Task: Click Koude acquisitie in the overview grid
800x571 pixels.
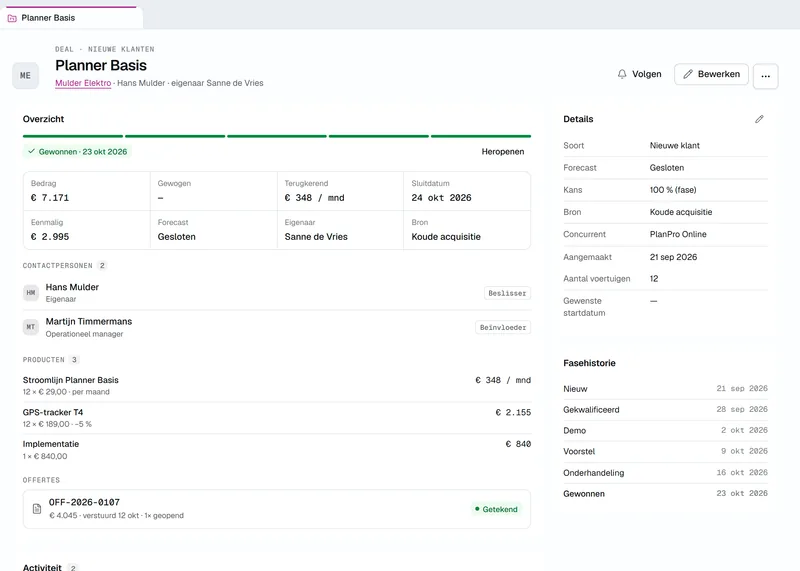Action: (x=446, y=237)
